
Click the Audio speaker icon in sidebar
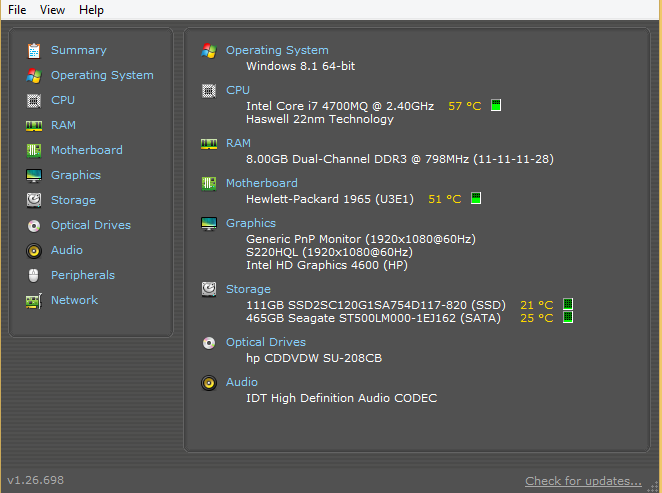pyautogui.click(x=34, y=250)
